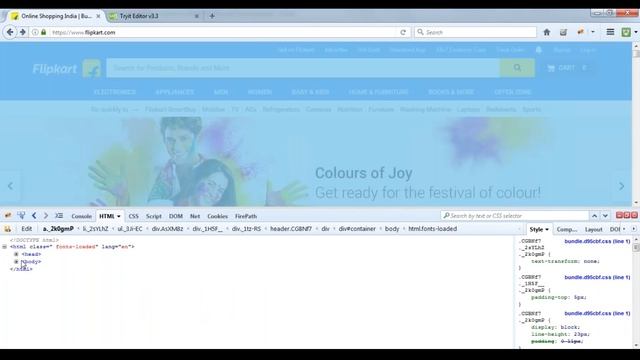This screenshot has height=360, width=640.
Task: Open the Computed side panel tab
Action: point(567,229)
